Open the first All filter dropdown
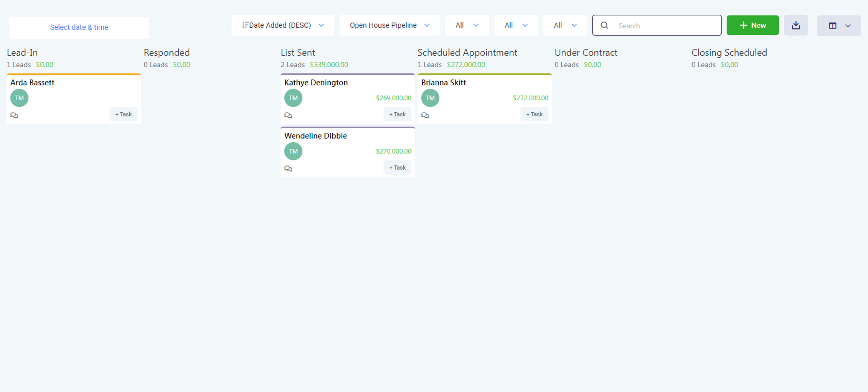The height and width of the screenshot is (392, 868). (x=467, y=25)
